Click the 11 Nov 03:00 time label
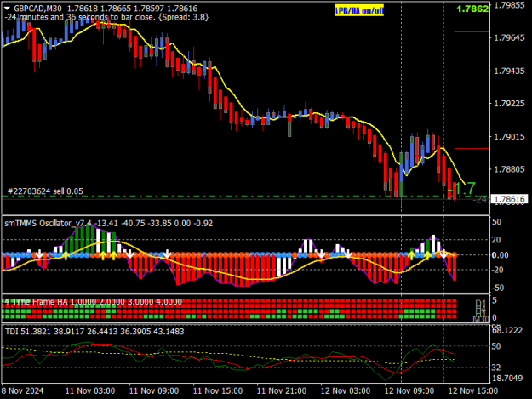The height and width of the screenshot is (399, 532). coord(90,390)
